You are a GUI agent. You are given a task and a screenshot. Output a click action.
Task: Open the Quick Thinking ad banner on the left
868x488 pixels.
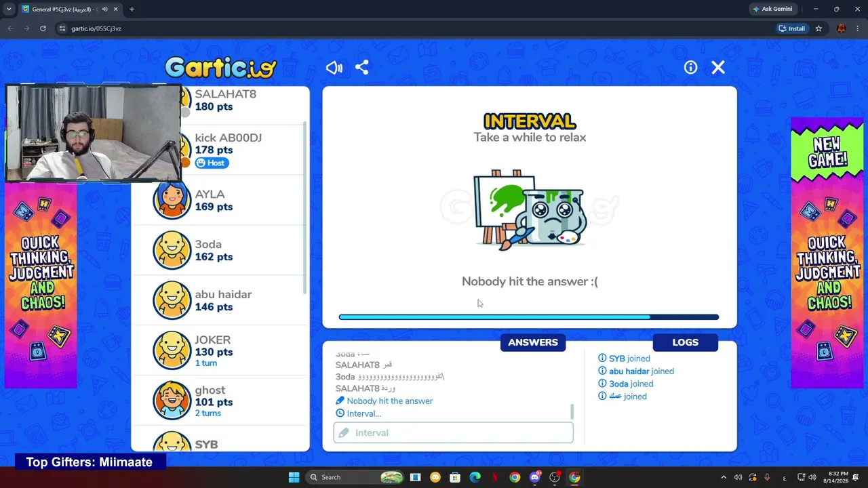(41, 285)
